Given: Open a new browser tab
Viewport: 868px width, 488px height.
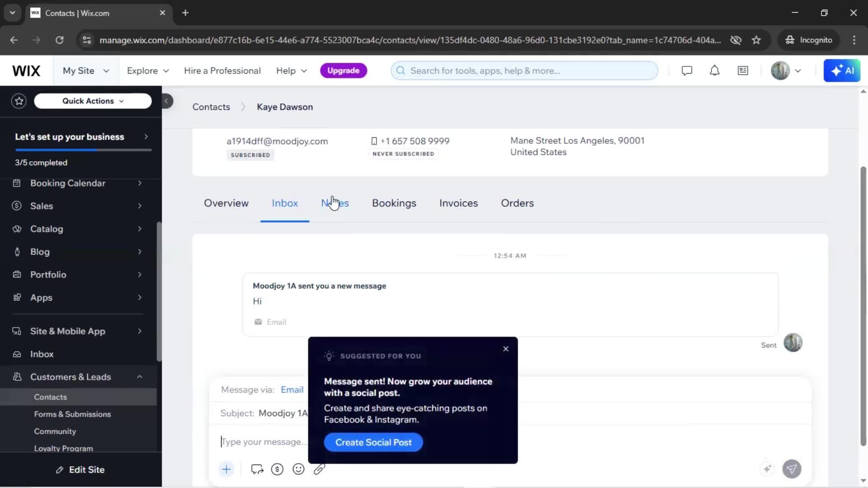Looking at the screenshot, I should [185, 13].
